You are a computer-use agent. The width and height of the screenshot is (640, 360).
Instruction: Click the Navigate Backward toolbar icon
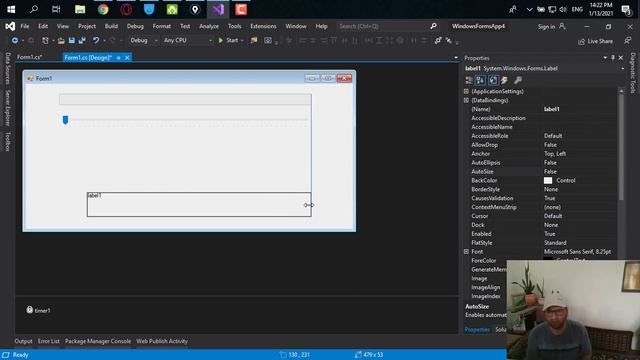tap(15, 40)
